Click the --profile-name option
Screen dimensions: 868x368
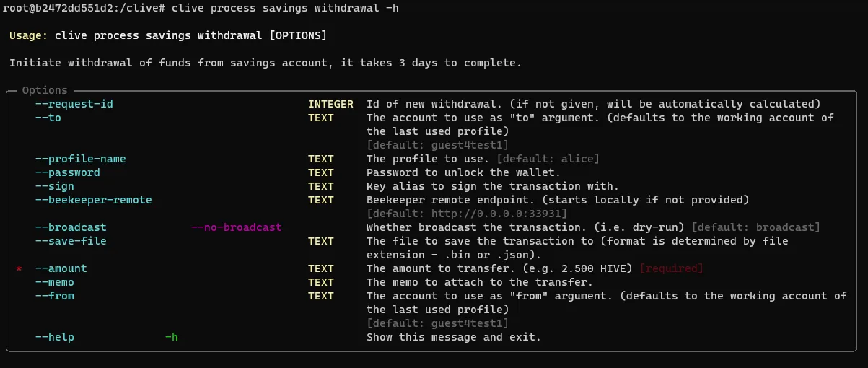click(81, 159)
